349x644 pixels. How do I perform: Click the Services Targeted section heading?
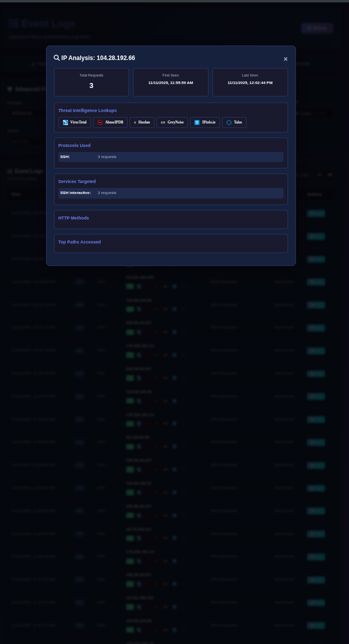(77, 181)
